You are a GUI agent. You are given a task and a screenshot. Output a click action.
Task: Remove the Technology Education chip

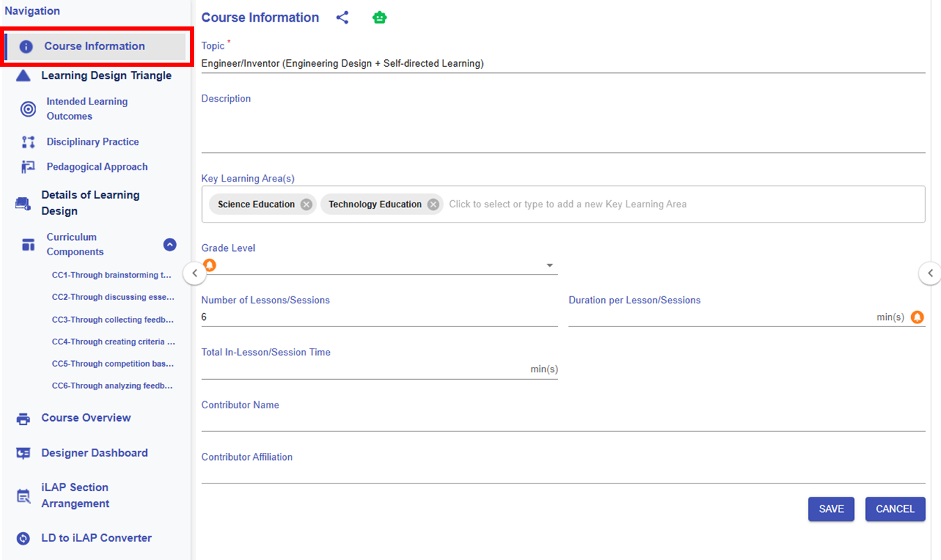433,205
